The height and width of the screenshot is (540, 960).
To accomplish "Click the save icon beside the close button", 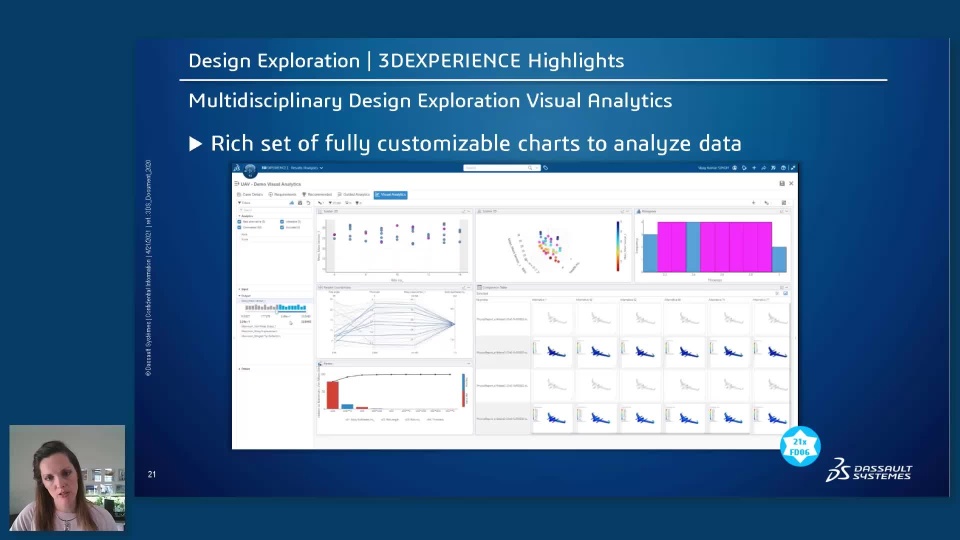I will [x=782, y=183].
